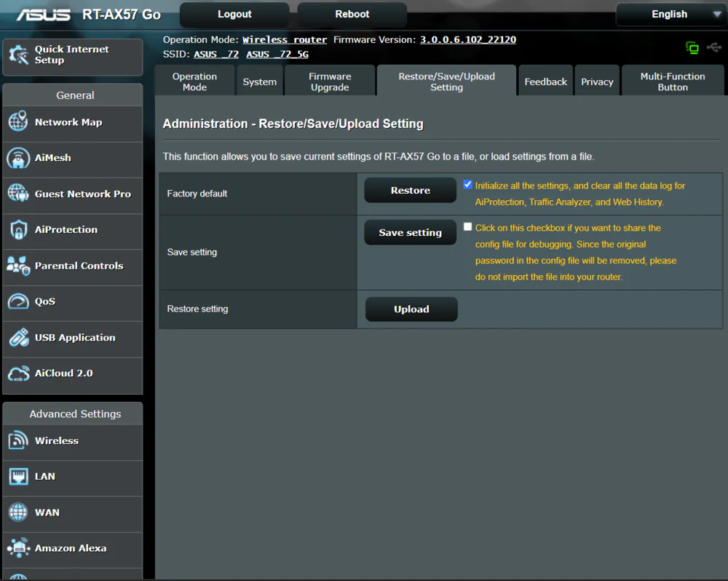Viewport: 728px width, 581px height.
Task: Open the Wireless advanced settings item
Action: pyautogui.click(x=72, y=440)
